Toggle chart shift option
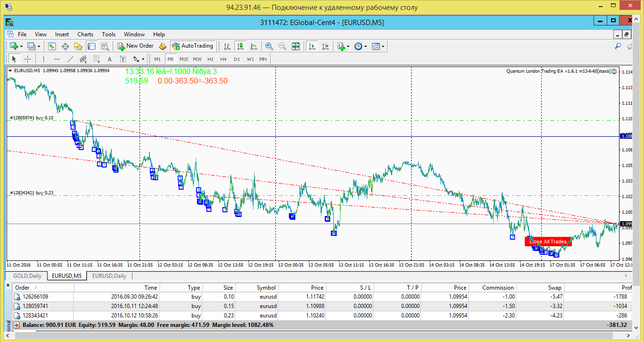The image size is (644, 342). pyautogui.click(x=325, y=46)
